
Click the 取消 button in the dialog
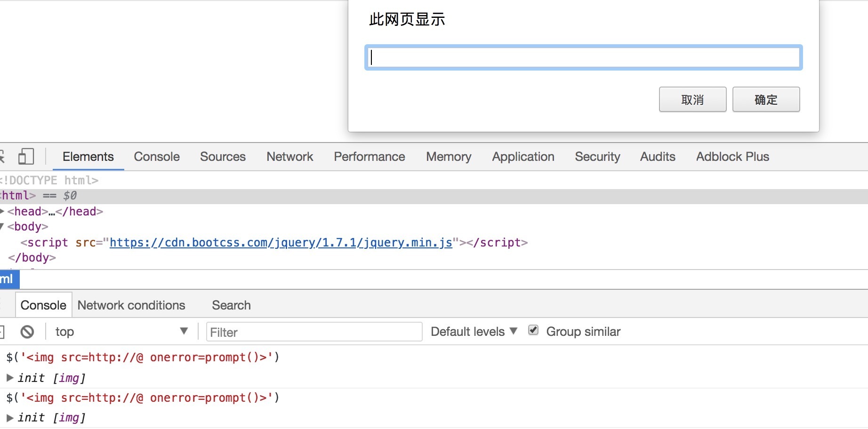click(692, 99)
